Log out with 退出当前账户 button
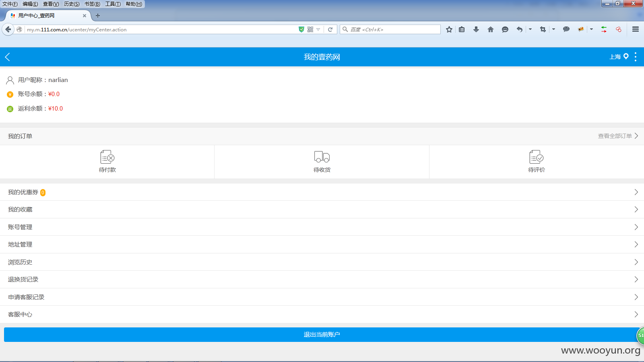The width and height of the screenshot is (644, 362). point(322,335)
